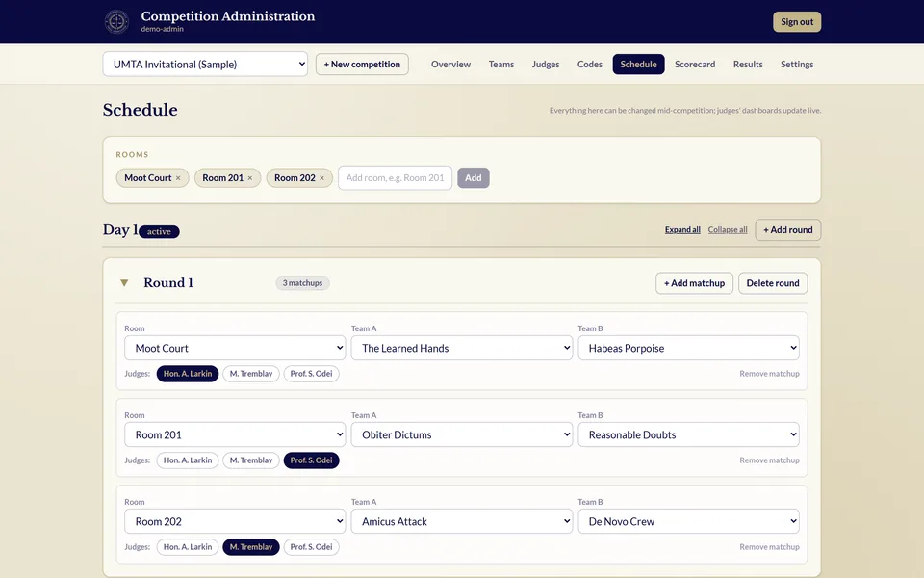Open The Learned Hands Team A dropdown

coord(462,348)
